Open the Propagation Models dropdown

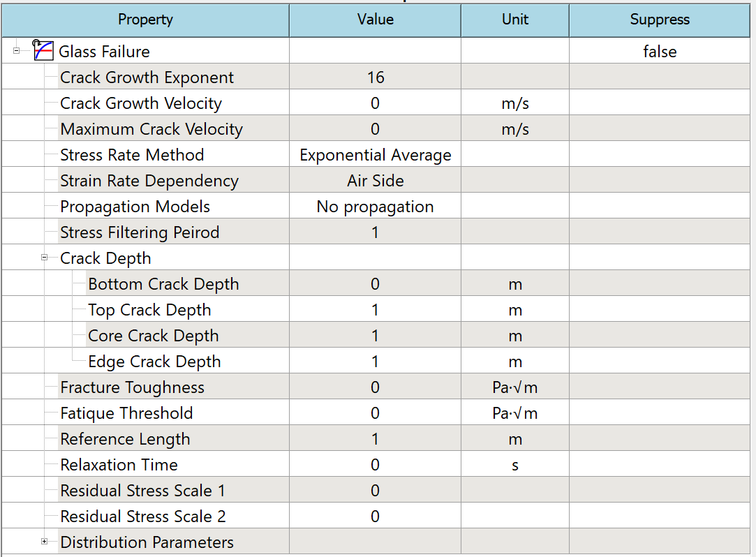pos(375,205)
